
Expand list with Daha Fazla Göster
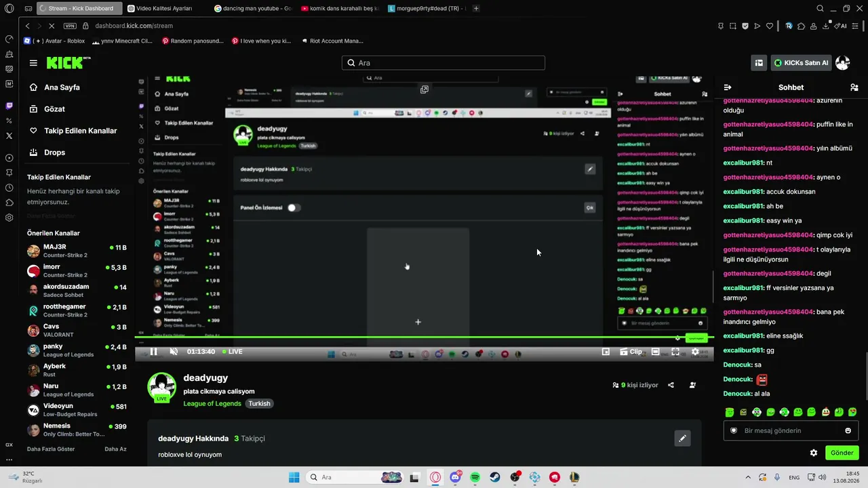coord(51,449)
